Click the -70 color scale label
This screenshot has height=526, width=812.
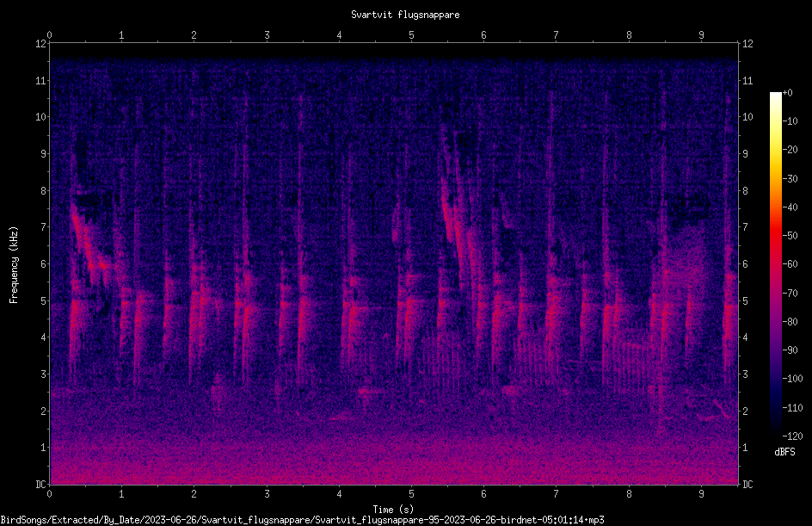tap(790, 294)
